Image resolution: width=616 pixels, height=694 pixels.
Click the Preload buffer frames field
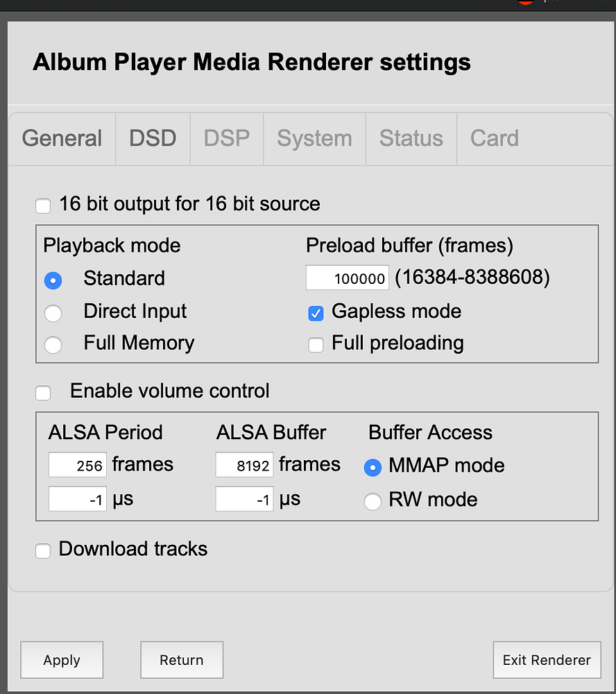click(x=348, y=278)
